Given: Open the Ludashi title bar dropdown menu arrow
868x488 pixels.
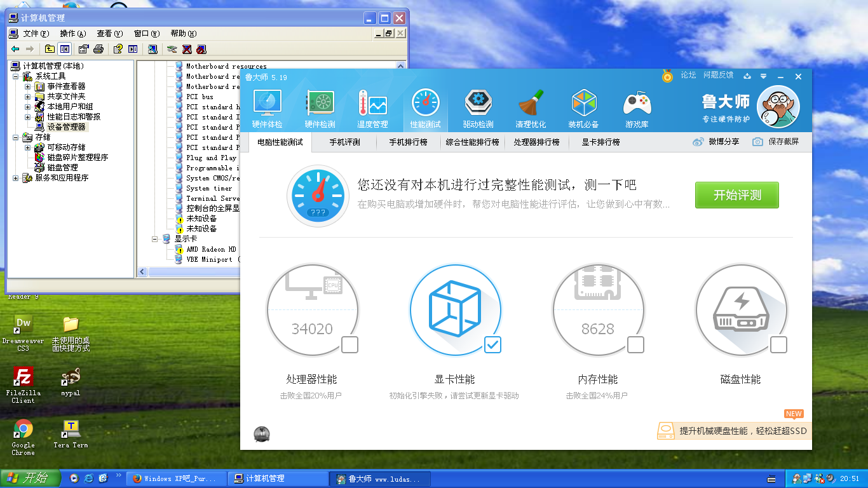Looking at the screenshot, I should tap(763, 76).
